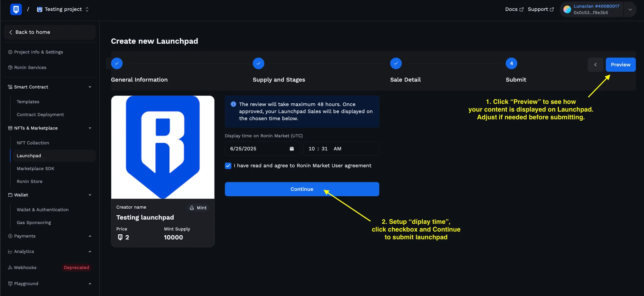The height and width of the screenshot is (296, 644).
Task: Click the Lunacian #40080017 account avatar
Action: click(x=567, y=9)
